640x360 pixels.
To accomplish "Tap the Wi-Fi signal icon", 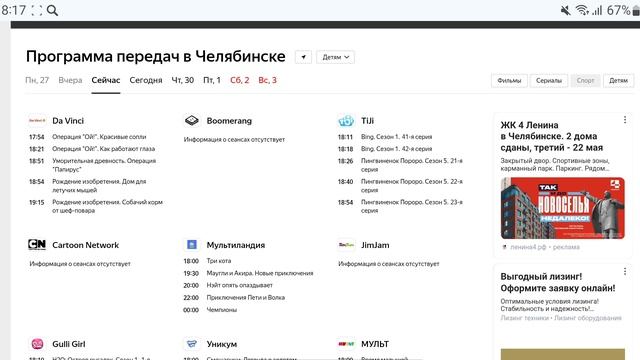I will (x=582, y=10).
